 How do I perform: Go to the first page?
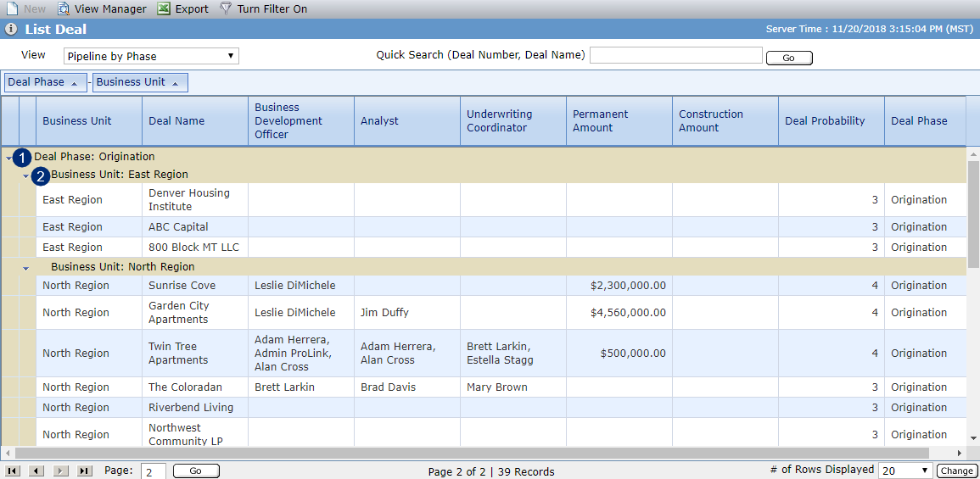(x=13, y=471)
